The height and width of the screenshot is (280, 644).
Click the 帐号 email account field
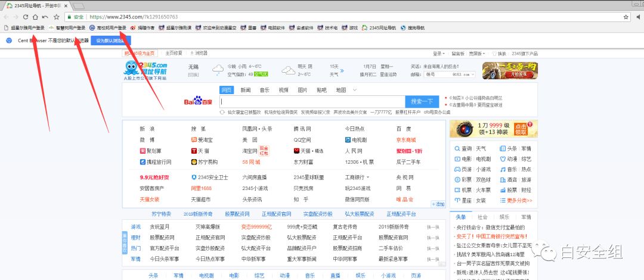click(438, 74)
